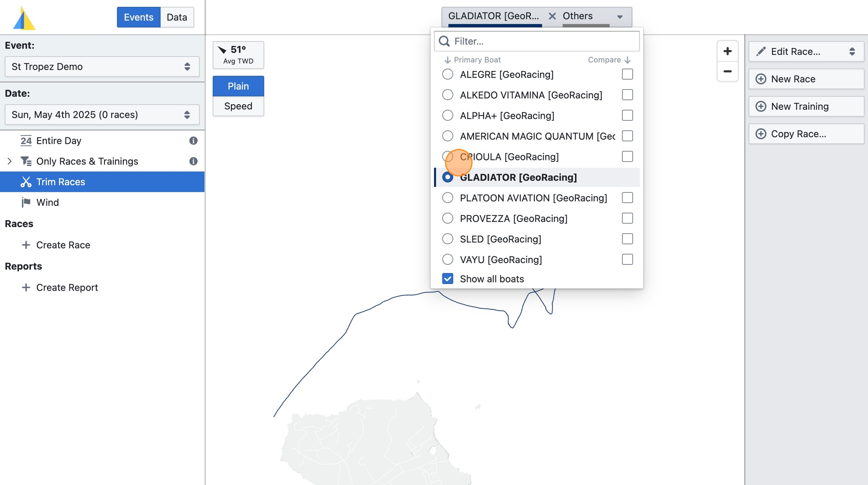The image size is (868, 485).
Task: Select VAYU as primary boat
Action: 448,260
